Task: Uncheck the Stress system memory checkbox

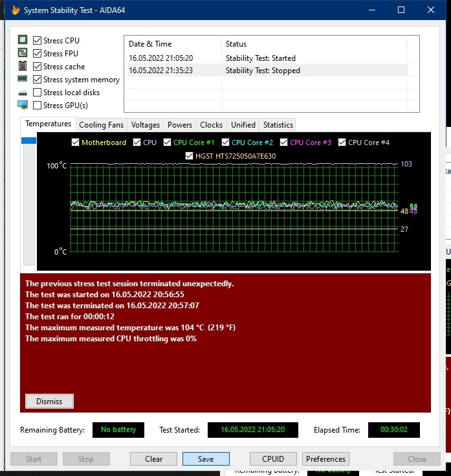Action: coord(37,80)
